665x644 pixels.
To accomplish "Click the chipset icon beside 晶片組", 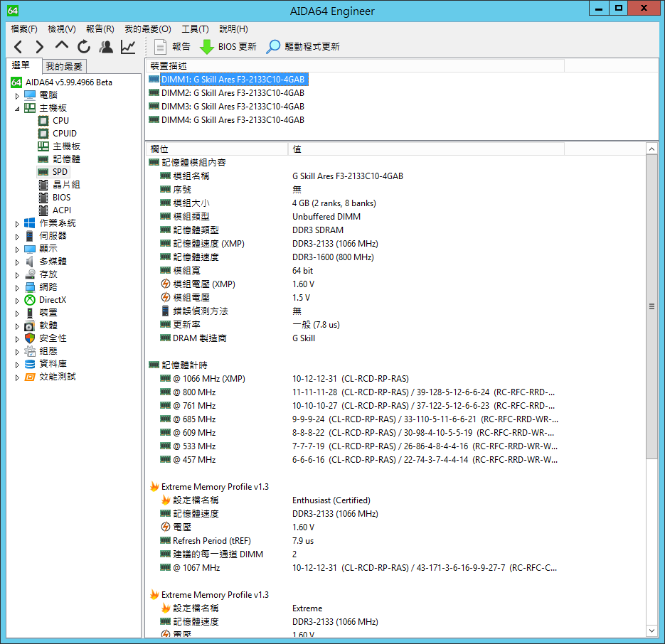I will (x=43, y=185).
